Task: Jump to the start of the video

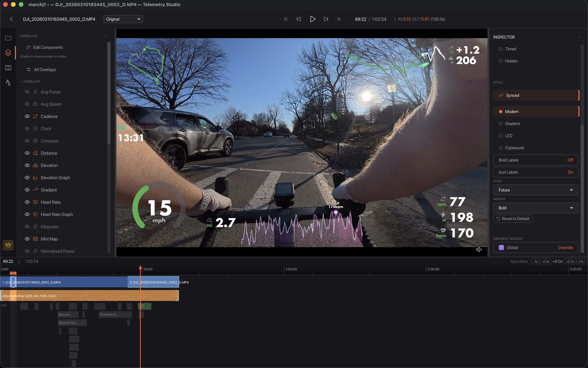Action: coord(286,19)
